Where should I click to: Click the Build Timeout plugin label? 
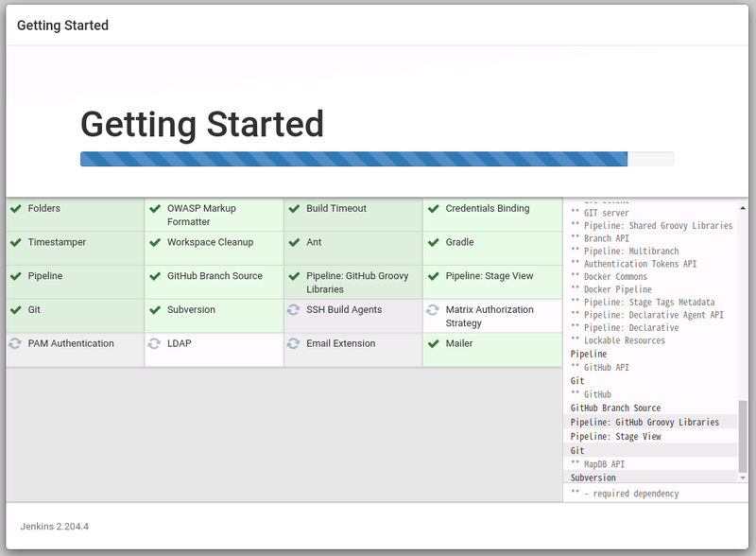click(336, 208)
